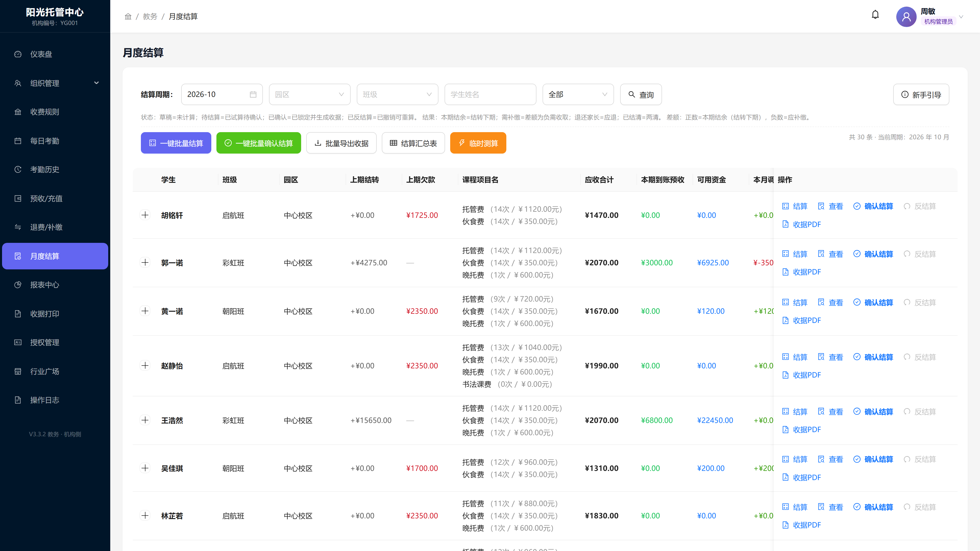
Task: Click 教务 in the breadcrumb
Action: [150, 16]
